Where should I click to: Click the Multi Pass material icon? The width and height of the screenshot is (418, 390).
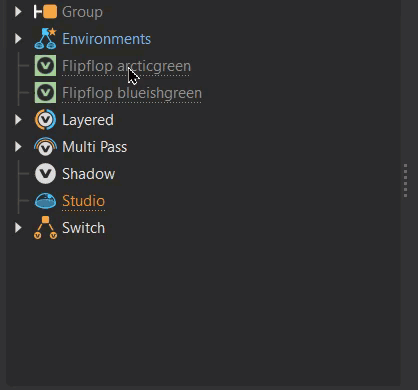coord(45,147)
